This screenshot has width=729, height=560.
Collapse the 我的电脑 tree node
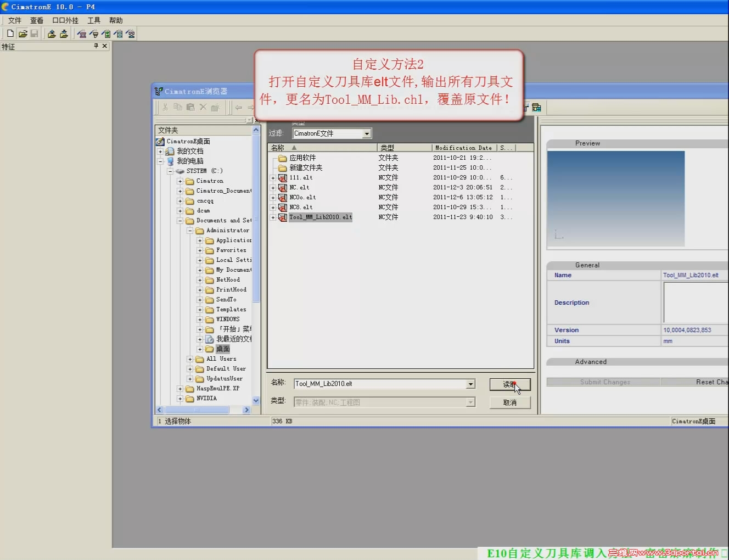click(x=160, y=161)
